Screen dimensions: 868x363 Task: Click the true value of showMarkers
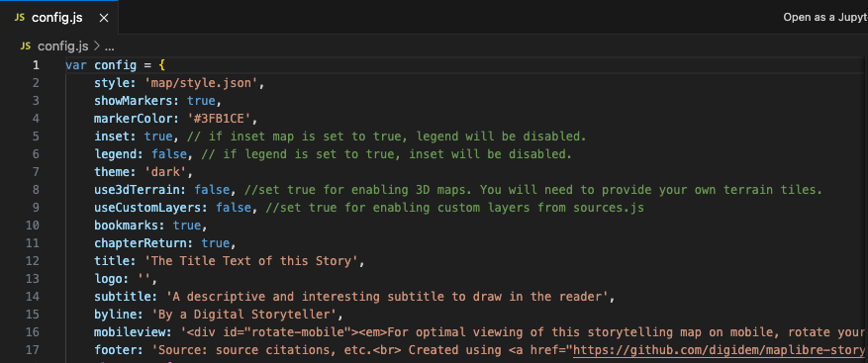click(202, 101)
